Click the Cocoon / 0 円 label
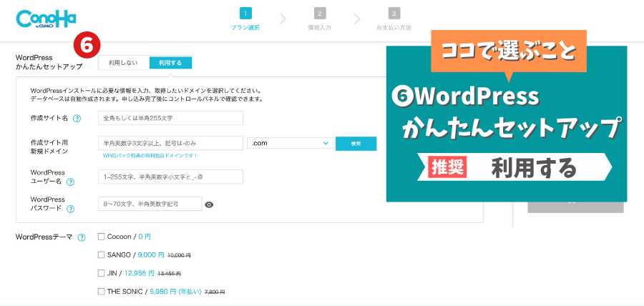 (129, 237)
